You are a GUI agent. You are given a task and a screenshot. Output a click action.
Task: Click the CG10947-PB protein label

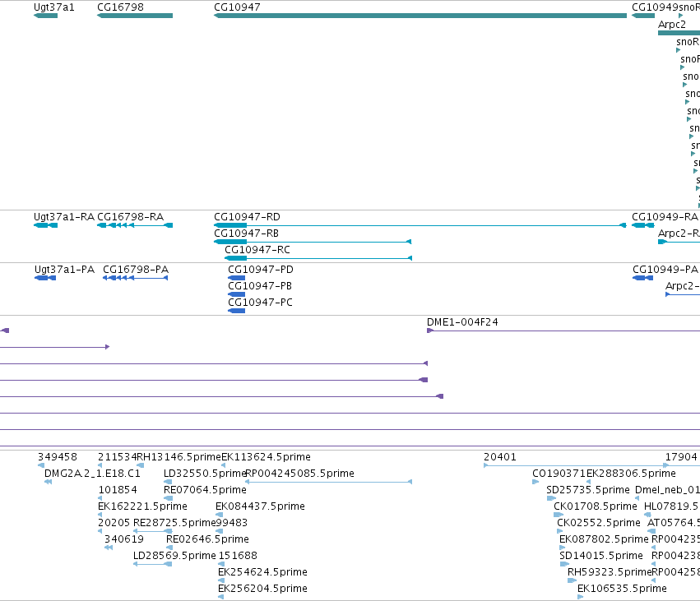(260, 286)
